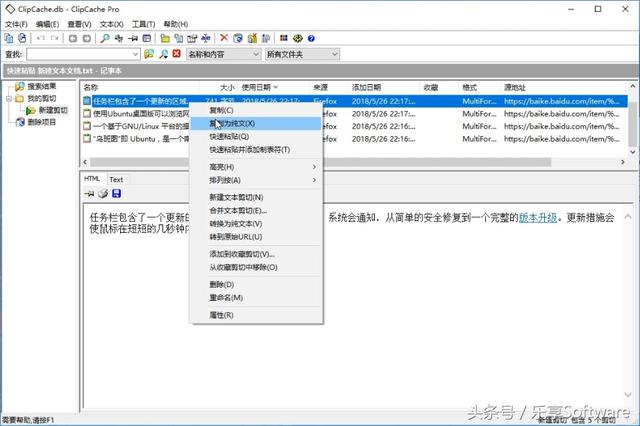Open the 查看(V) menu

point(79,24)
